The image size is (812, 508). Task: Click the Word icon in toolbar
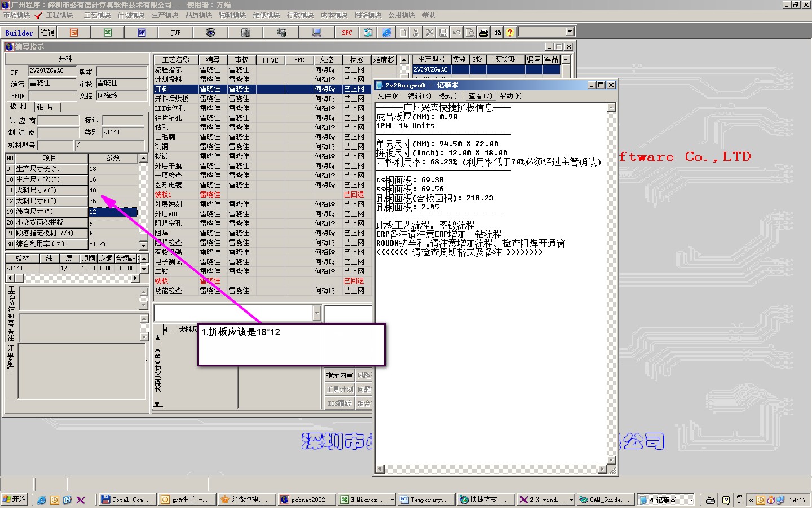[x=142, y=33]
